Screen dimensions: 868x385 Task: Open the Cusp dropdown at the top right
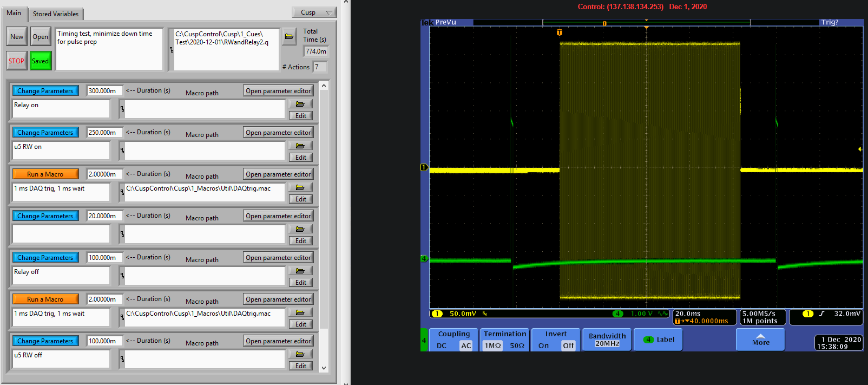(x=314, y=12)
